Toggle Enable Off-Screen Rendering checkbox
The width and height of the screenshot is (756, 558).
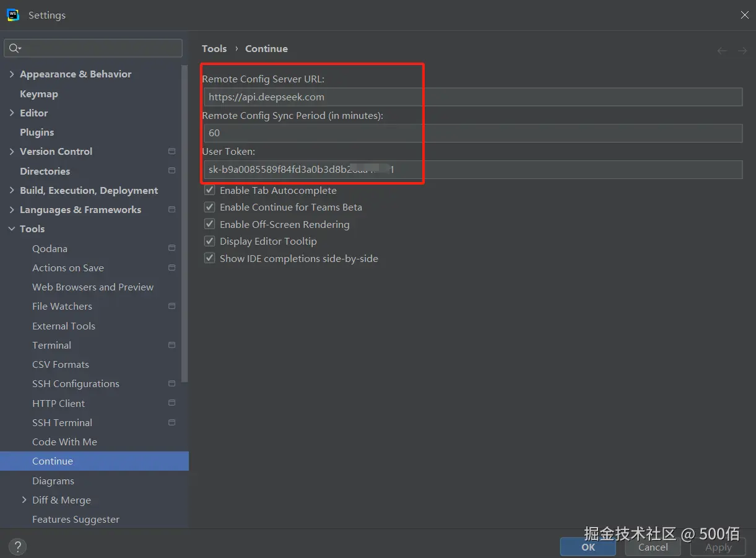(x=209, y=224)
